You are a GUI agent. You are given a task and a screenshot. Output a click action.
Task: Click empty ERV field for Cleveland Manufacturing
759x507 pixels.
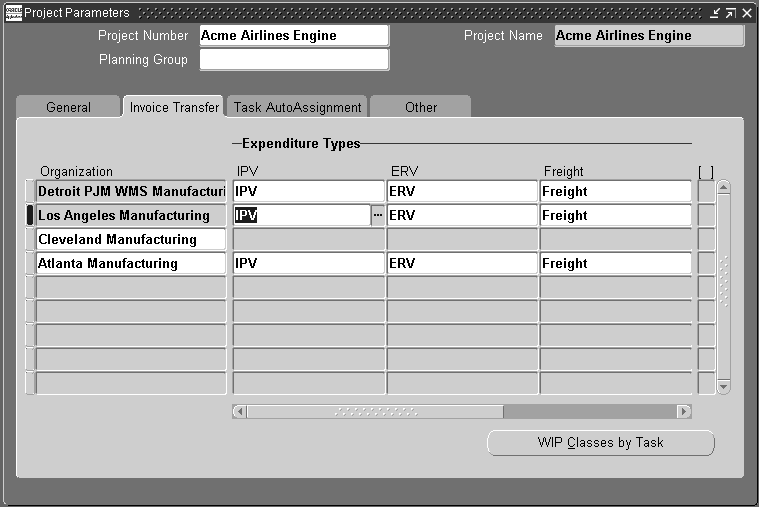coord(462,239)
